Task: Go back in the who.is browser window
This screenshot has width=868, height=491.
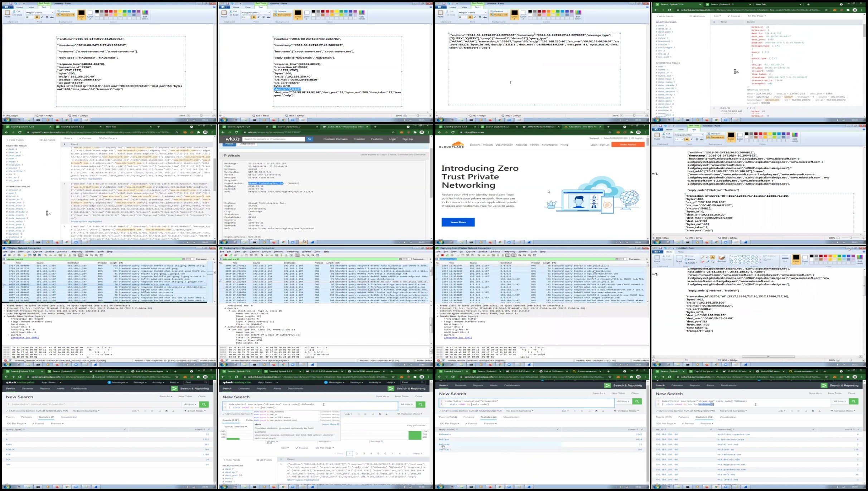Action: coord(223,132)
